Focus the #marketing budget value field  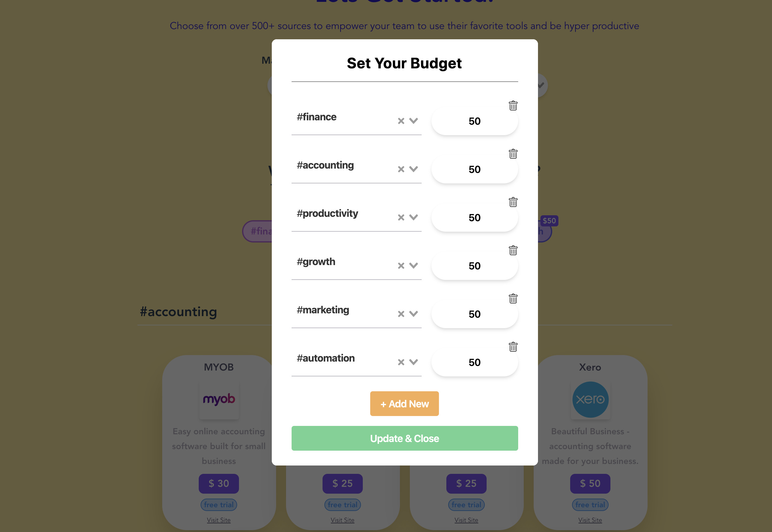tap(475, 314)
